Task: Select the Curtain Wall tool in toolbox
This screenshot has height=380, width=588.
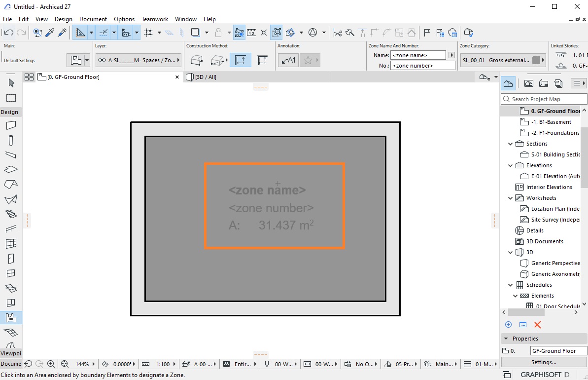Action: click(11, 244)
